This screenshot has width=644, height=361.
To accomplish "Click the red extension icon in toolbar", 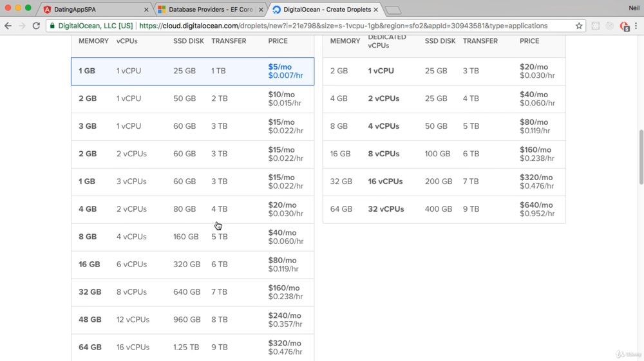I will (x=624, y=26).
